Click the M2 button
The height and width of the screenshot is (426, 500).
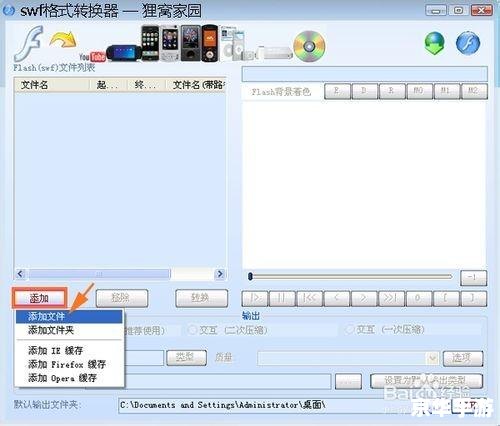point(474,91)
